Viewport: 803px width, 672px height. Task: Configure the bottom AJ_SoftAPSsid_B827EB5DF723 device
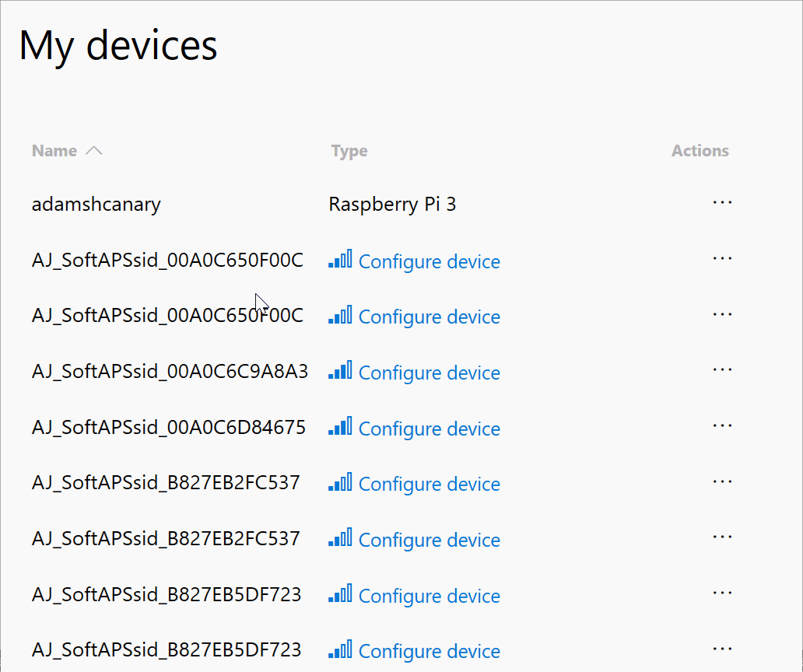point(430,651)
